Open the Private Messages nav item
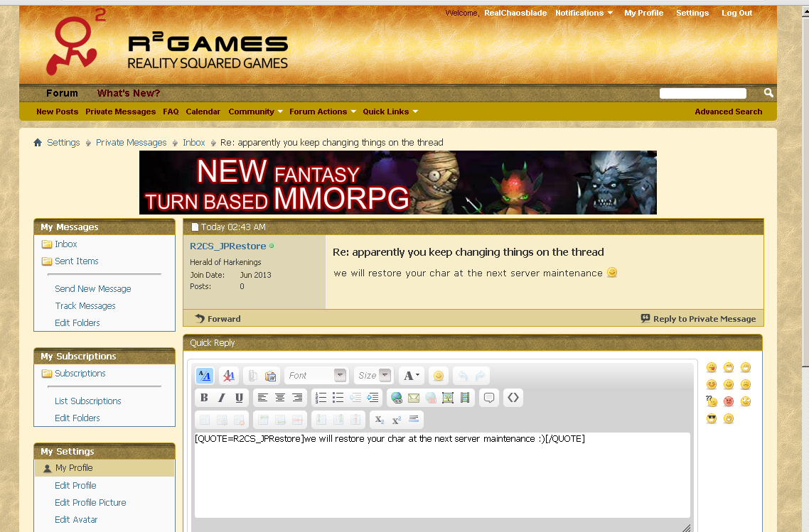The width and height of the screenshot is (809, 532). 120,112
